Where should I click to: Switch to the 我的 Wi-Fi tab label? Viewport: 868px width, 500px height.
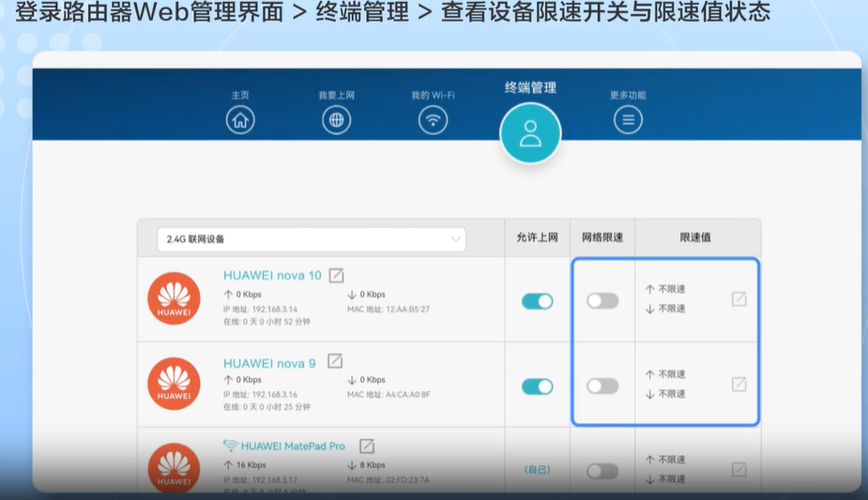(x=433, y=95)
